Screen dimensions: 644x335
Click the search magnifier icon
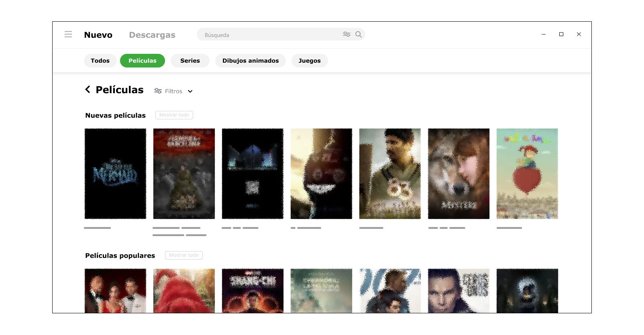[x=359, y=35]
